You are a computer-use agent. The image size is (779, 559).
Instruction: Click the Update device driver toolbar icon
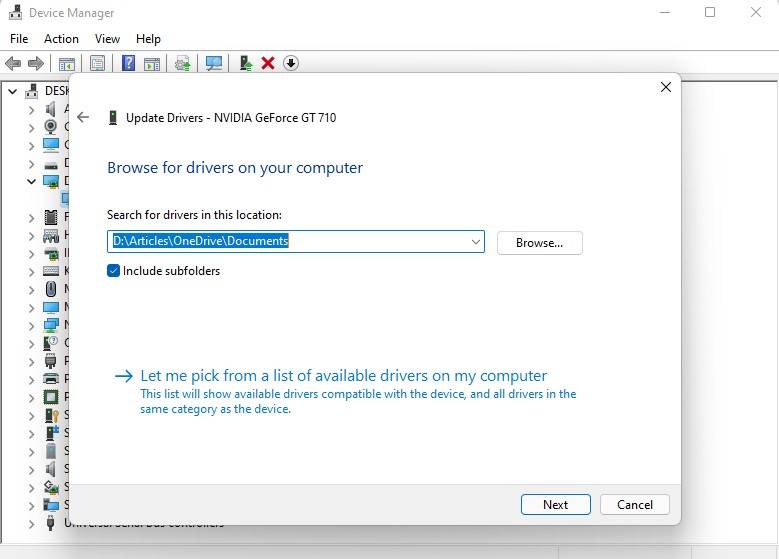click(x=245, y=63)
